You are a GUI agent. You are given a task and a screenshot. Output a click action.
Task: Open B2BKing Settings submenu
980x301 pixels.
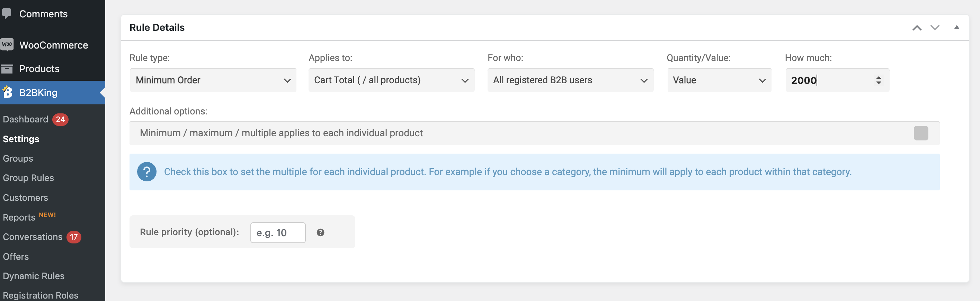tap(21, 139)
